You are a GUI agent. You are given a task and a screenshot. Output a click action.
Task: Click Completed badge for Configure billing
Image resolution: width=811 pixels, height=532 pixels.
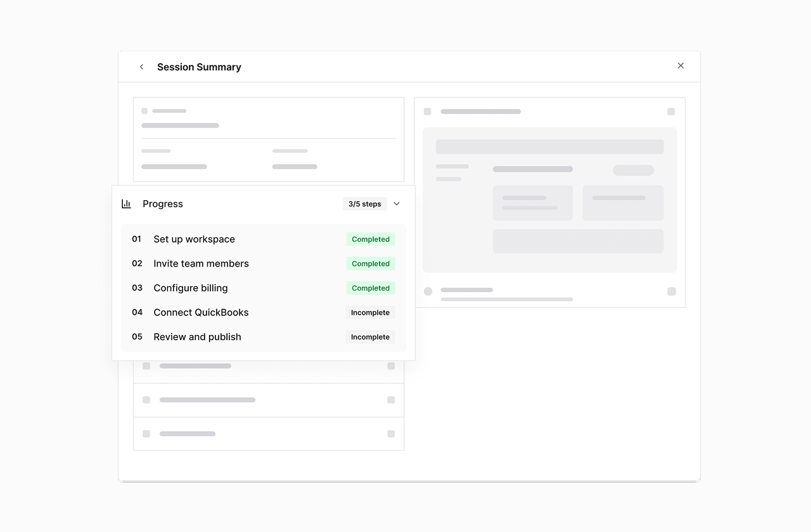click(x=371, y=288)
